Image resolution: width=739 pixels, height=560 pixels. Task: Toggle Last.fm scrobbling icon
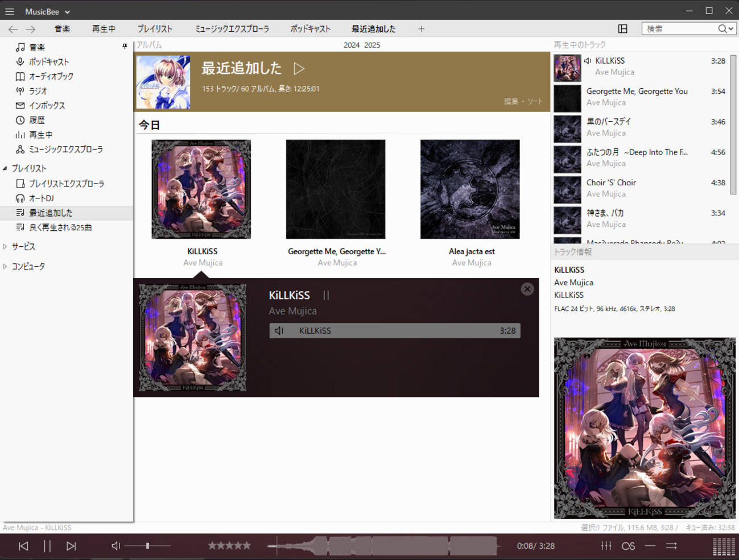pyautogui.click(x=628, y=546)
